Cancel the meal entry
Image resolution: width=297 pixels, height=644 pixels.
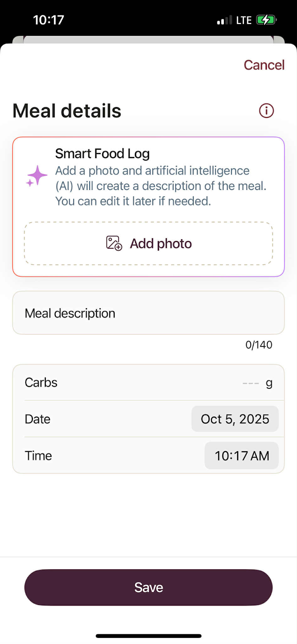click(264, 65)
